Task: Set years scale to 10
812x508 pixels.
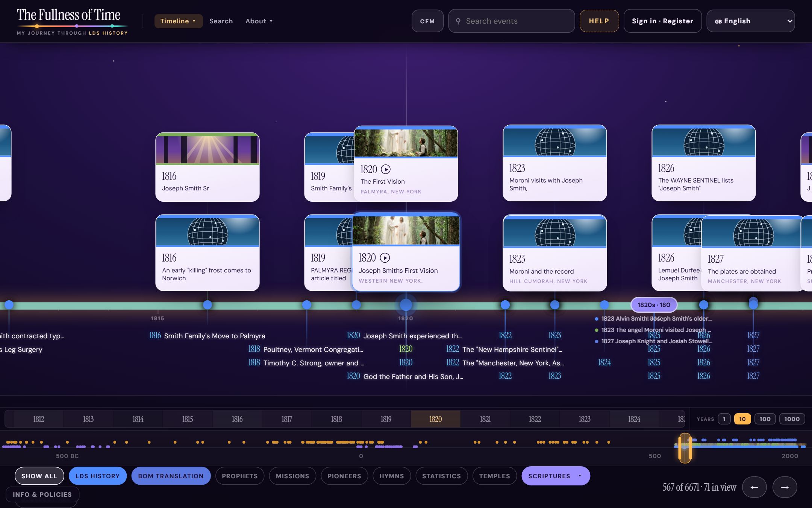Action: tap(742, 419)
